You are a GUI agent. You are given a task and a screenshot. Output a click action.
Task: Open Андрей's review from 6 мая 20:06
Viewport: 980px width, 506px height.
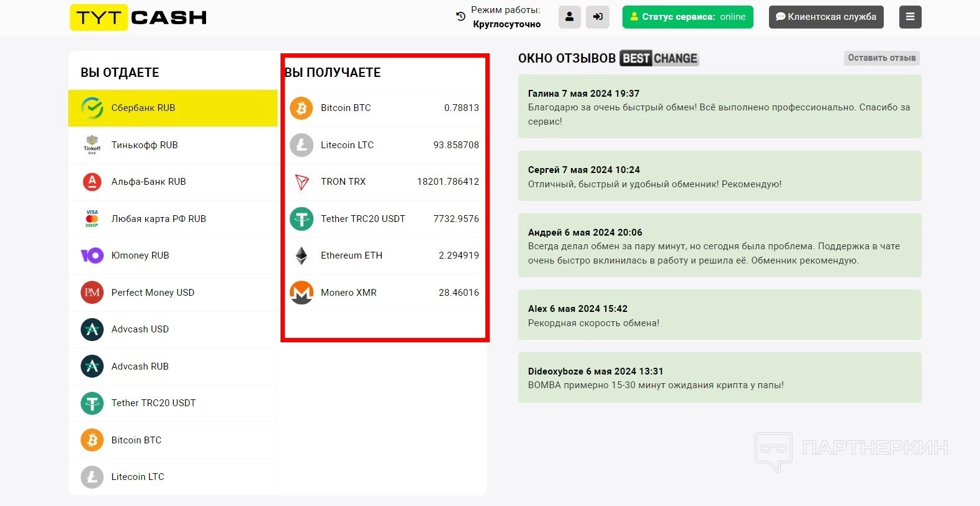720,246
